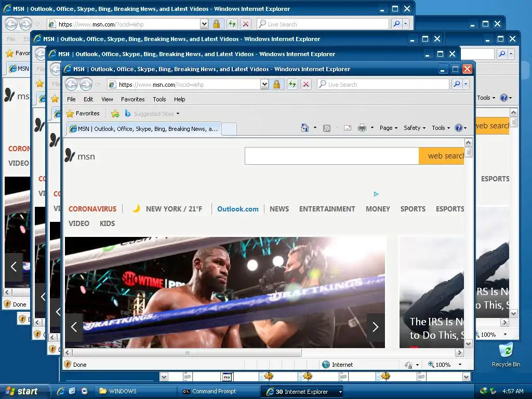Screen dimensions: 532x399
Task: Open the Safety menu dropdown
Action: point(414,128)
